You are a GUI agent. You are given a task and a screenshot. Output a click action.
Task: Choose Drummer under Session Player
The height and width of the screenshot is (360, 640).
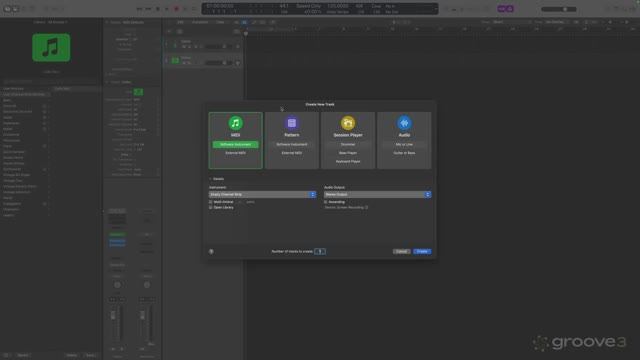[348, 144]
